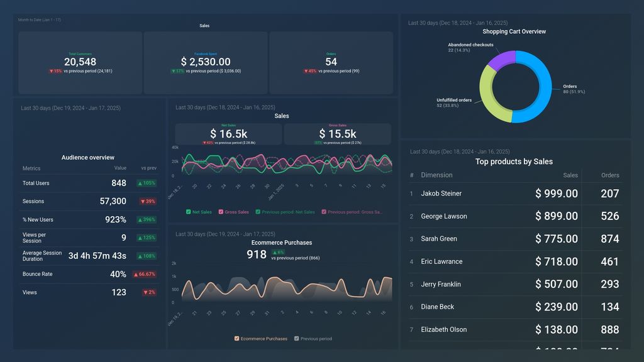Toggle the Gross Sales legend checkbox
Screen dimensions: 644x362
[x=221, y=212]
